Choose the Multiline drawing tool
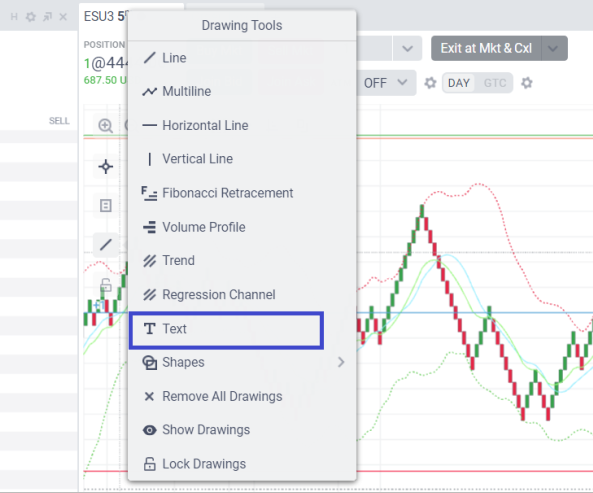 point(242,91)
